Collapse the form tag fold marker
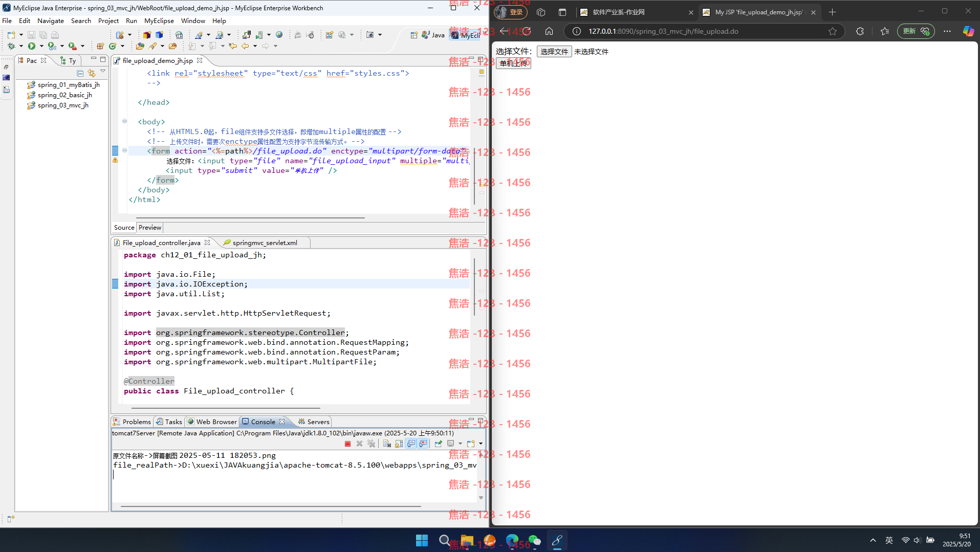 [124, 150]
